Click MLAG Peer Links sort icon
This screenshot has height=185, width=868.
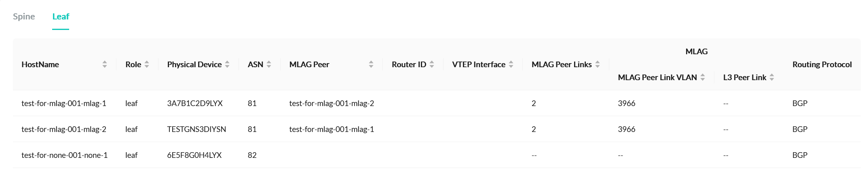598,64
